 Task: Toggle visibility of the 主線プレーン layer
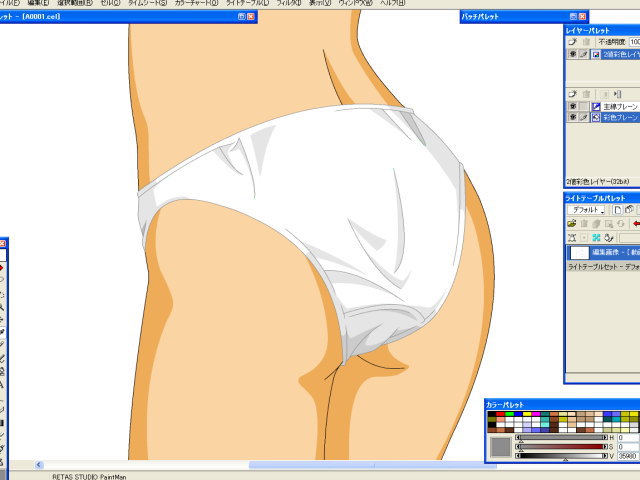[x=573, y=106]
